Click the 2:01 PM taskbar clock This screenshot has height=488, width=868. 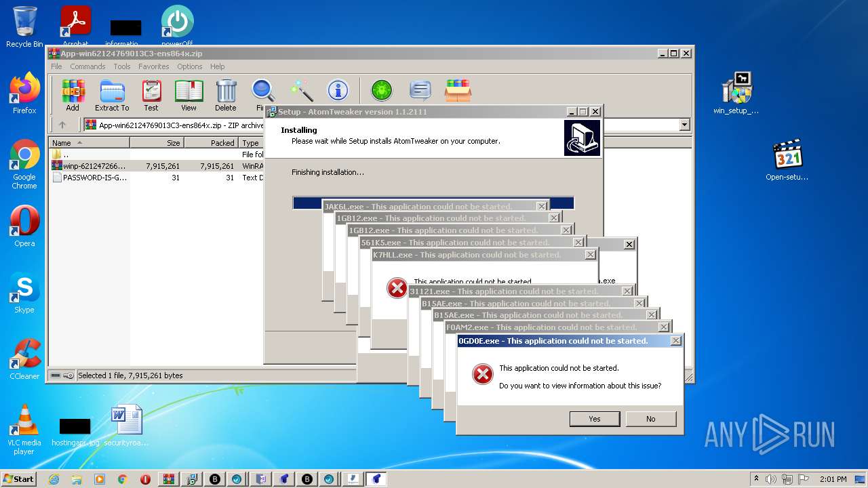833,479
